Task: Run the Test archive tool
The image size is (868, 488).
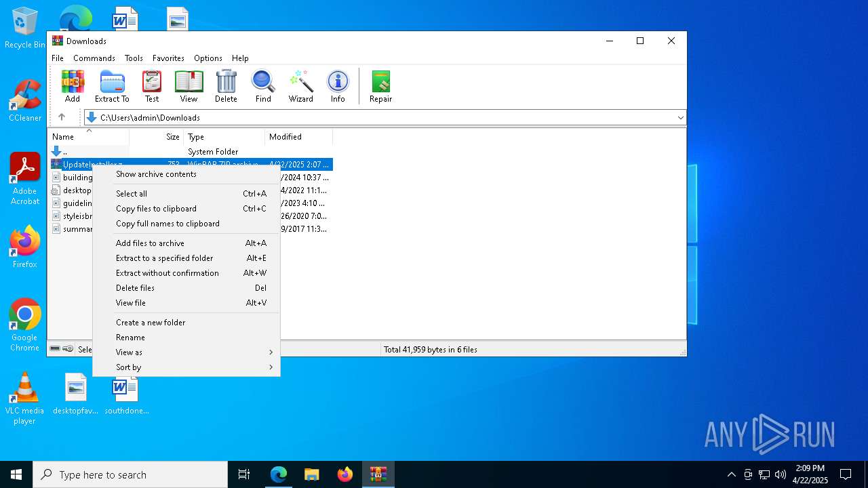Action: (x=152, y=86)
